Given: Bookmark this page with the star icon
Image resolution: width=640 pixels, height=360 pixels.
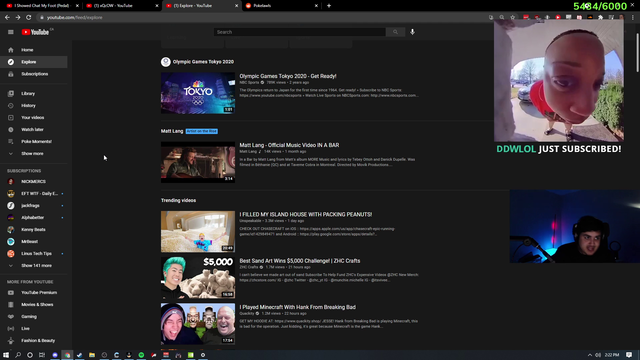Looking at the screenshot, I should (x=513, y=18).
